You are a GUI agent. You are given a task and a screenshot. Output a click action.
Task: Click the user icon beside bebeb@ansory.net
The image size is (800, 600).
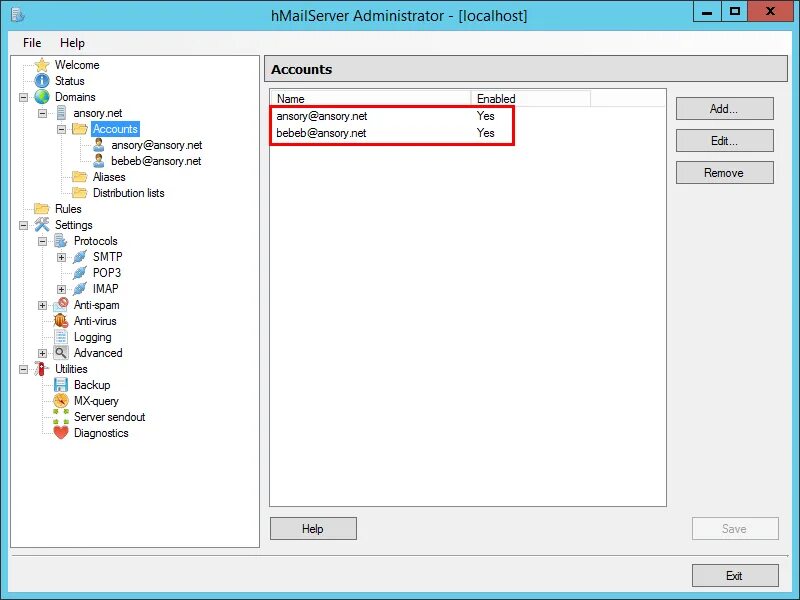pos(99,161)
